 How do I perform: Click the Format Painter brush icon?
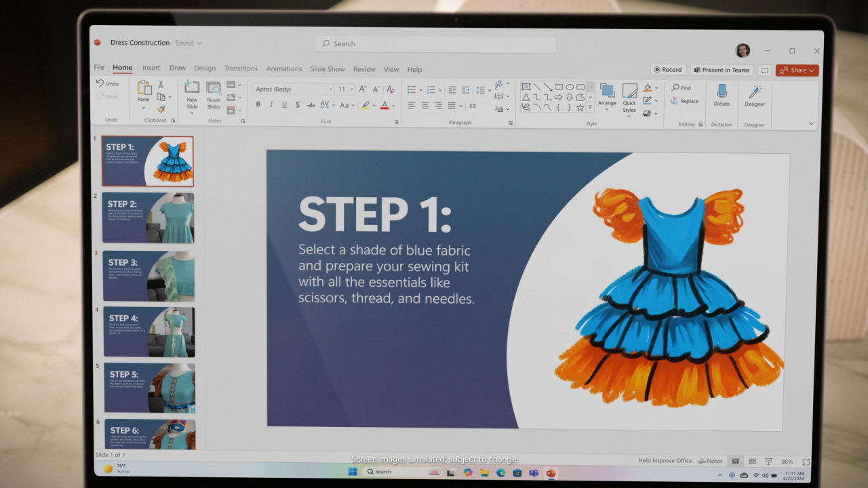pyautogui.click(x=161, y=109)
